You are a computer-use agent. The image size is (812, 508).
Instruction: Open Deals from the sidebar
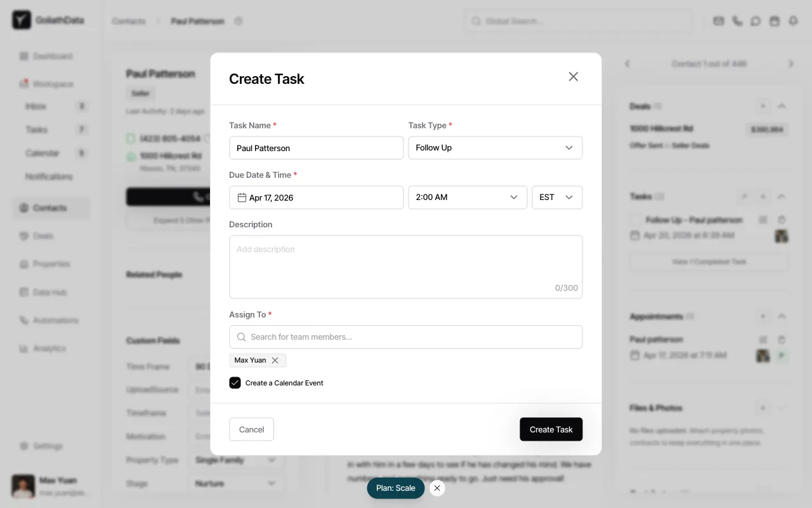(43, 236)
